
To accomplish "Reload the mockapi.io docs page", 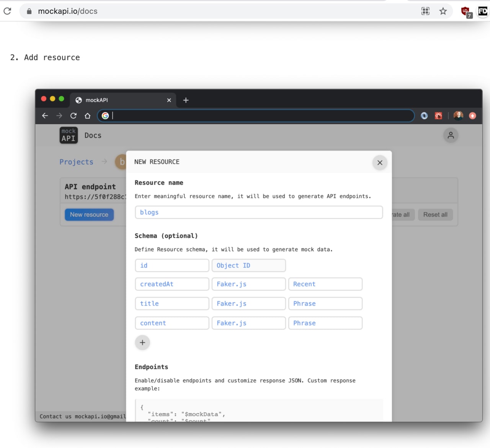I will coord(7,11).
